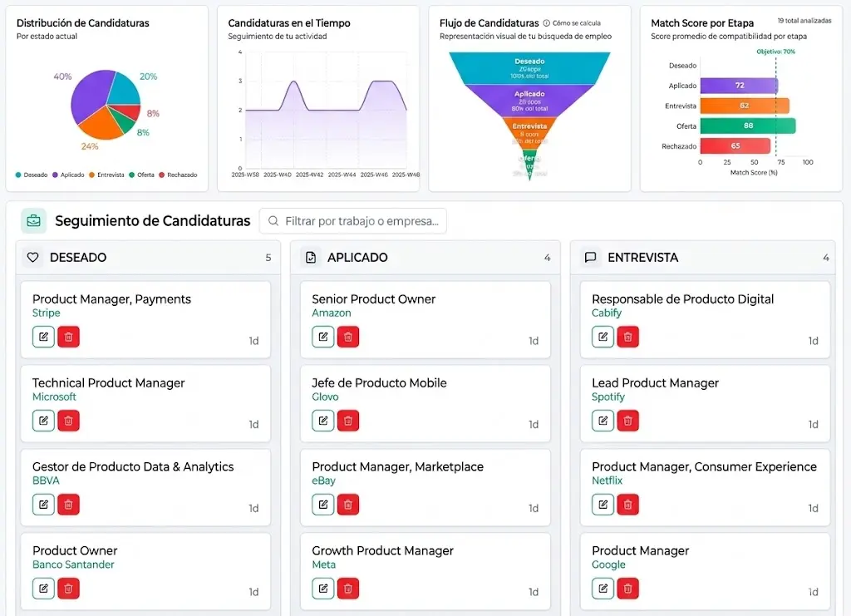Edit the "Growth Product Manager" card at Meta

[322, 588]
